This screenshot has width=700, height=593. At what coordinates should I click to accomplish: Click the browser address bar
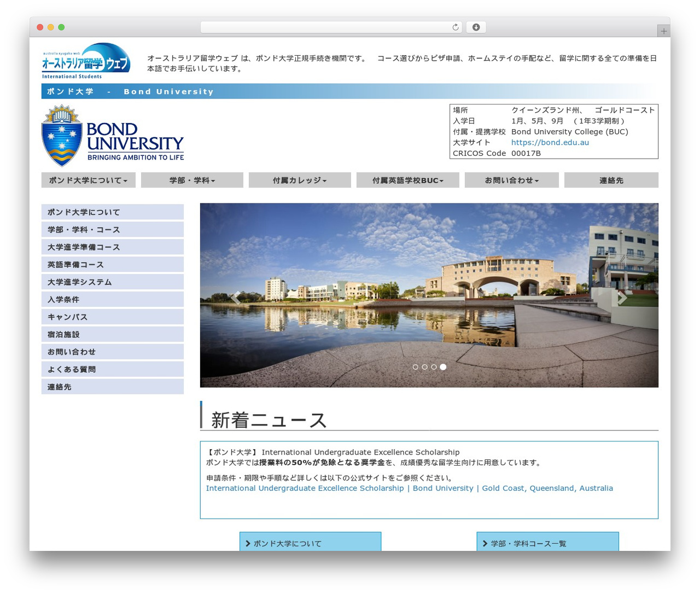(331, 27)
